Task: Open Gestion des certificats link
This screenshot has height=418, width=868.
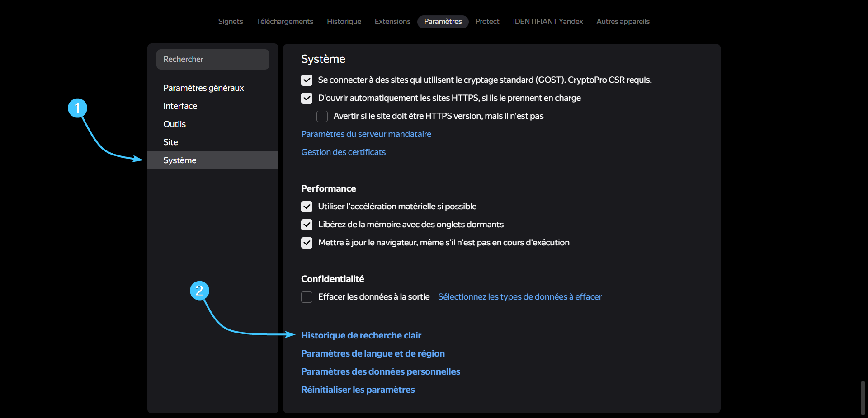Action: pyautogui.click(x=344, y=152)
